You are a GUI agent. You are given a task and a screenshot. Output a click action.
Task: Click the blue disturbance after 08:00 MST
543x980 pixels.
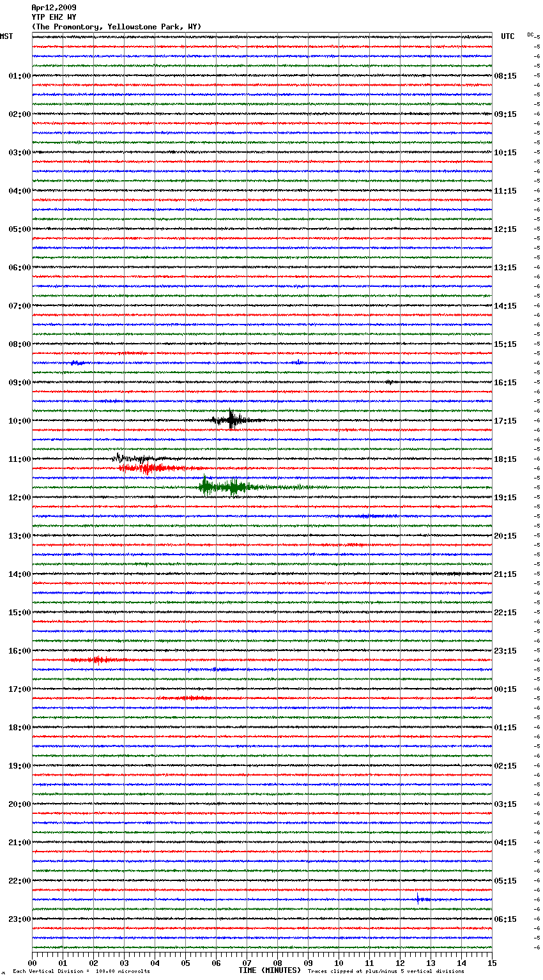(x=79, y=363)
